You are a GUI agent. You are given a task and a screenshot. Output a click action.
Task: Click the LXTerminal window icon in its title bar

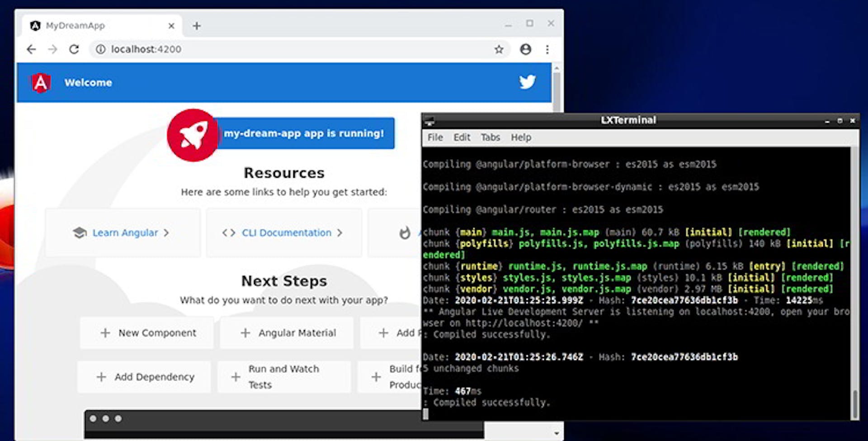429,121
